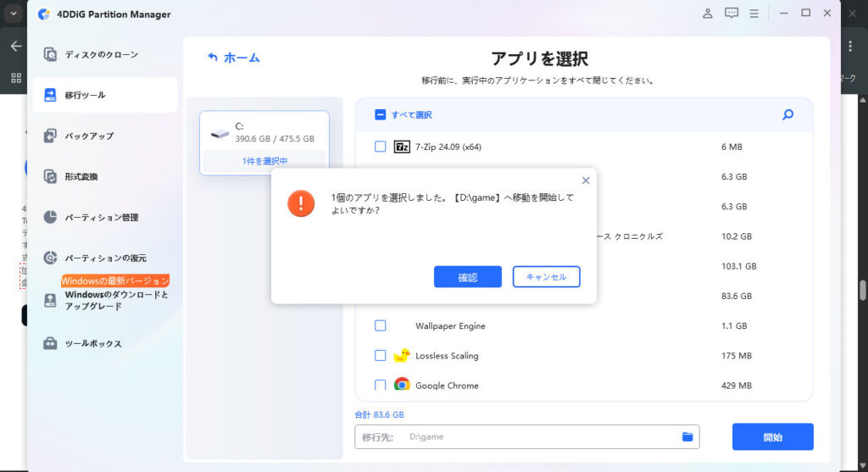Viewport: 868px width, 472px height.
Task: Open the user account icon
Action: tap(708, 14)
